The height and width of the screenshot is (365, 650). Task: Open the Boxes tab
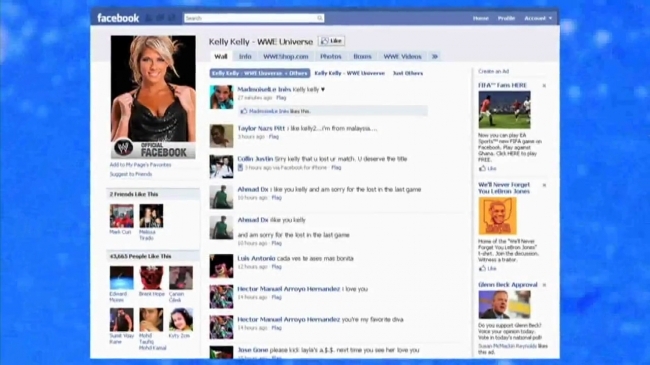[362, 56]
